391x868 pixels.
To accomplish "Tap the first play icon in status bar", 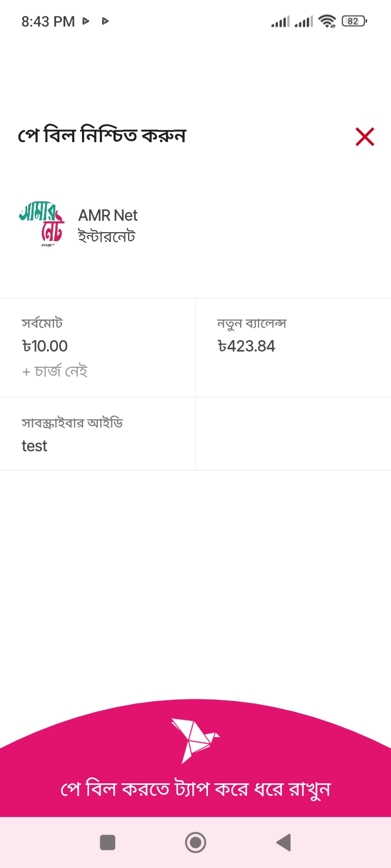I will (86, 21).
